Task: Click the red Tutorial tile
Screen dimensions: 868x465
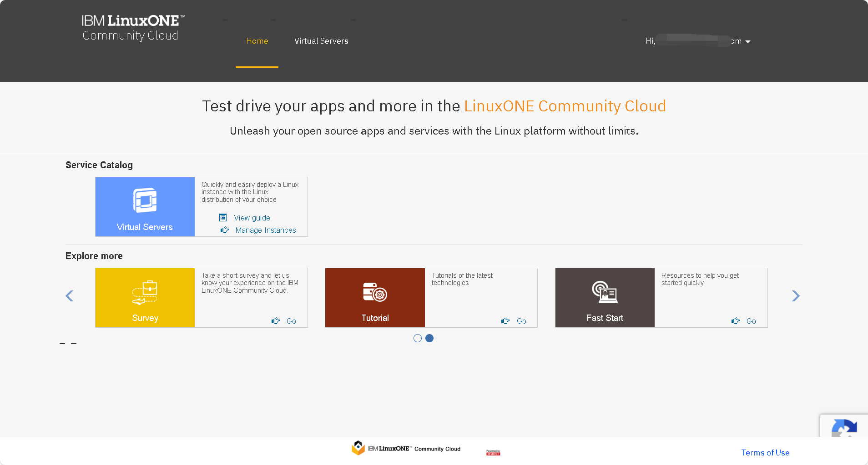Action: pyautogui.click(x=375, y=298)
